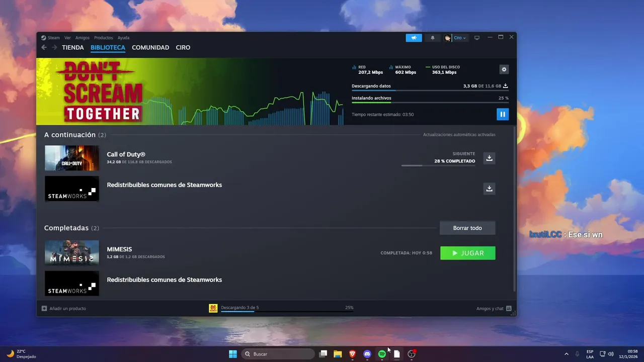This screenshot has height=362, width=644.
Task: Open the Windows Start menu
Action: [233, 354]
